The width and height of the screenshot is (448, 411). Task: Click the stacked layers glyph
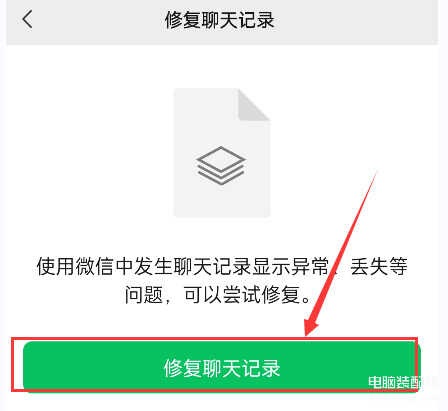pyautogui.click(x=221, y=165)
